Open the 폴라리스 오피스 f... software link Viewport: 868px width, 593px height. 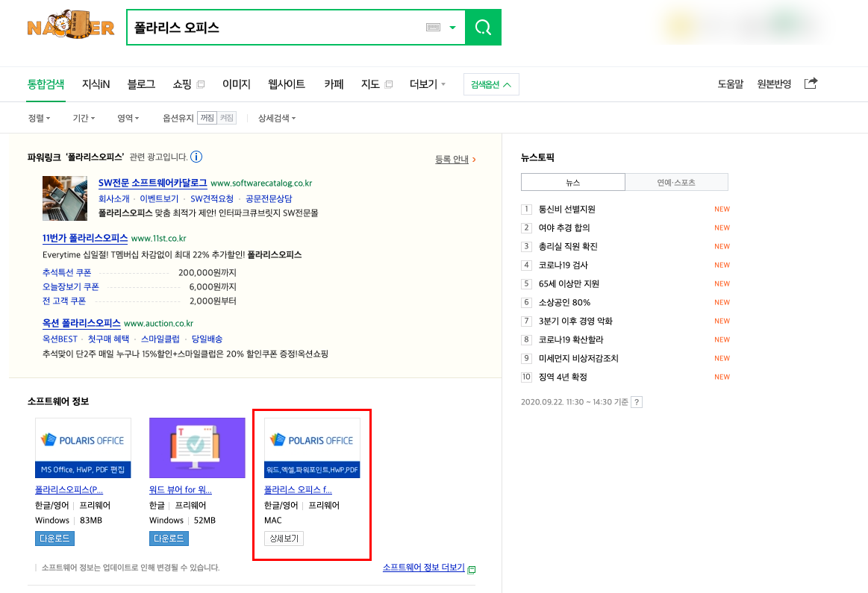pos(298,489)
